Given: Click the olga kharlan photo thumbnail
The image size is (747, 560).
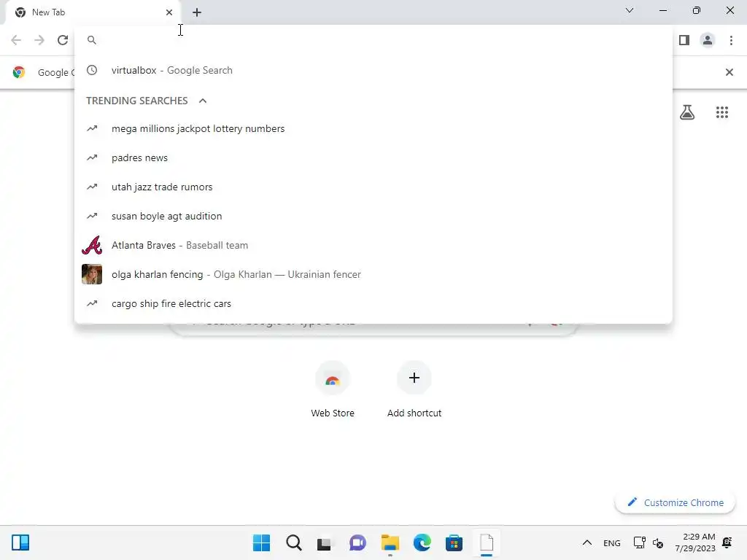Looking at the screenshot, I should point(92,274).
